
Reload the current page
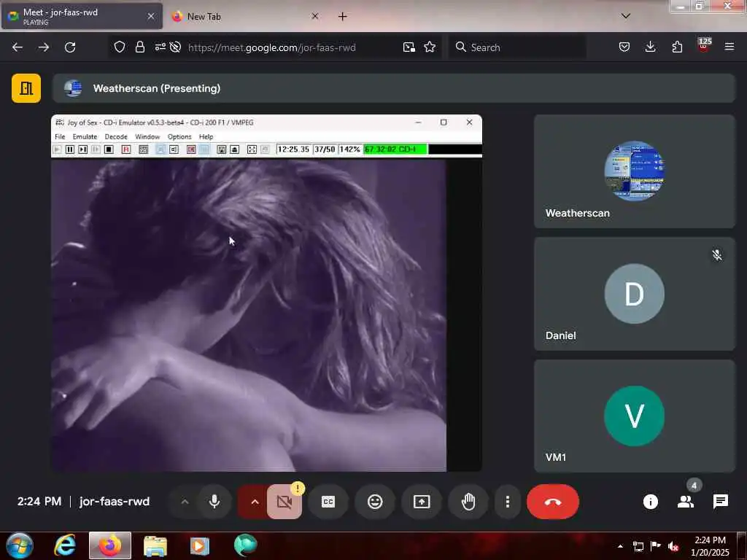[70, 47]
